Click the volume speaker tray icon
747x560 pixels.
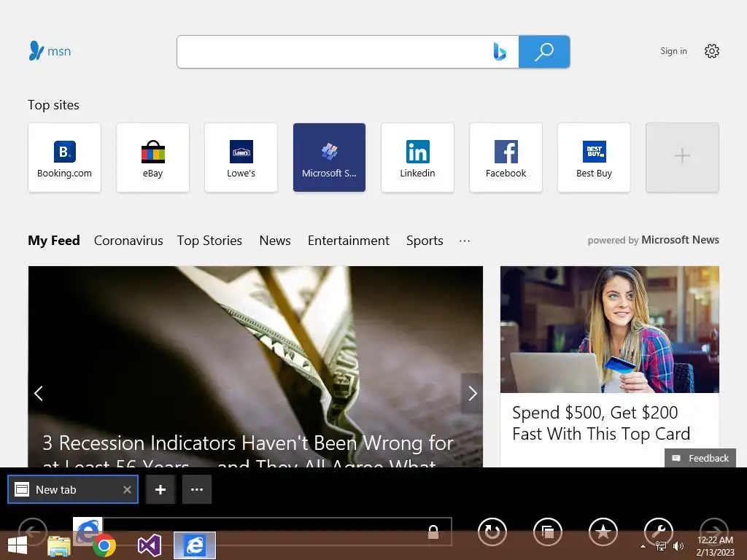coord(678,546)
